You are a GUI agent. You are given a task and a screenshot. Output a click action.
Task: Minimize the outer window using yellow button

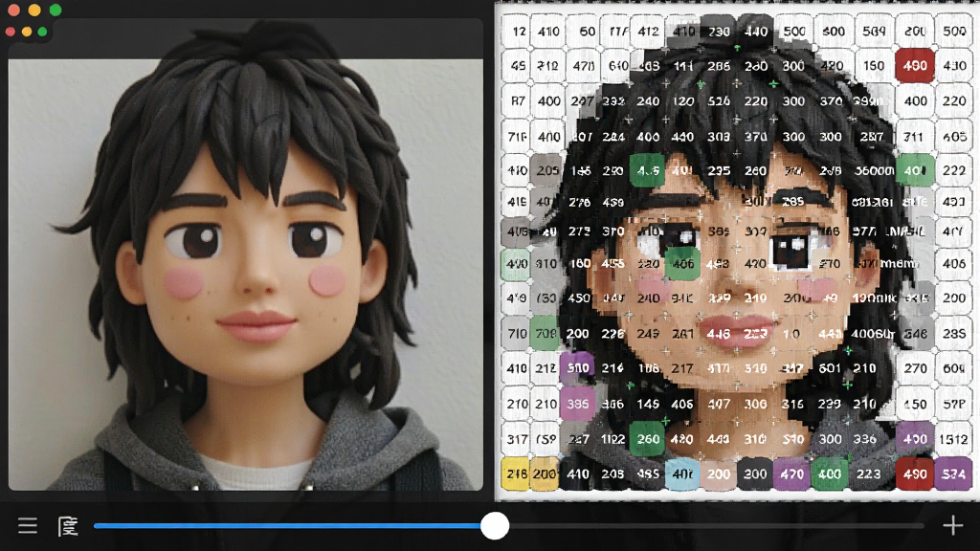click(x=34, y=10)
